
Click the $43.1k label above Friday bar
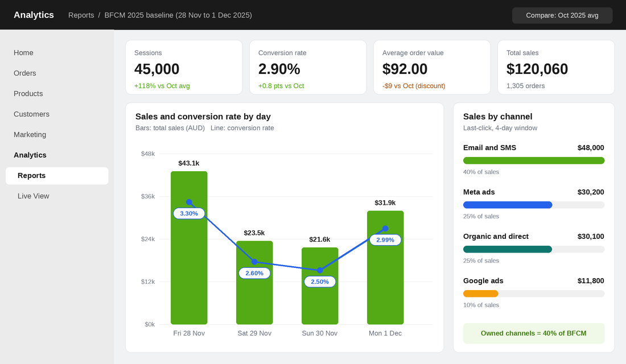click(189, 163)
